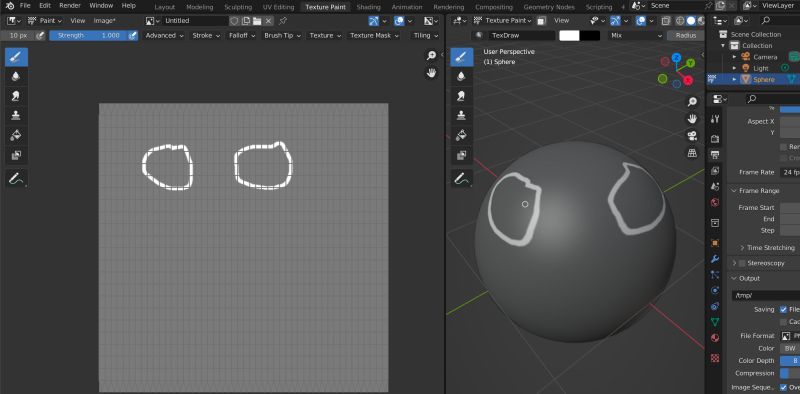
Task: Select the Fill tool in image editor
Action: [x=16, y=135]
